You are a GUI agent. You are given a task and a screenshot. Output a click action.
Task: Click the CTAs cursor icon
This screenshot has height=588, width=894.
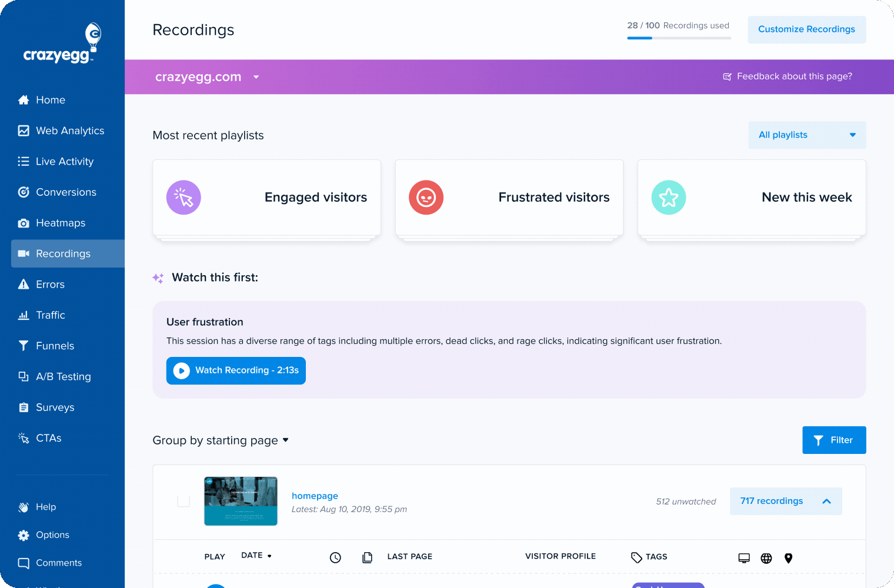click(24, 438)
